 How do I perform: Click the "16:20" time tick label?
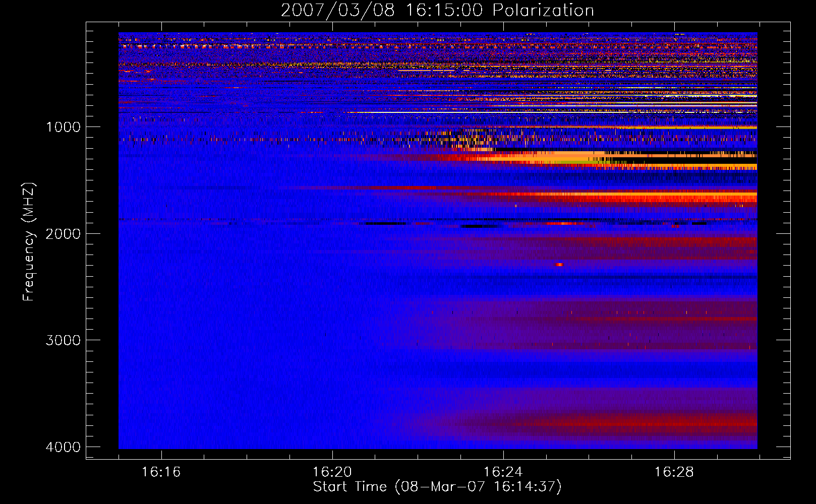click(x=332, y=472)
